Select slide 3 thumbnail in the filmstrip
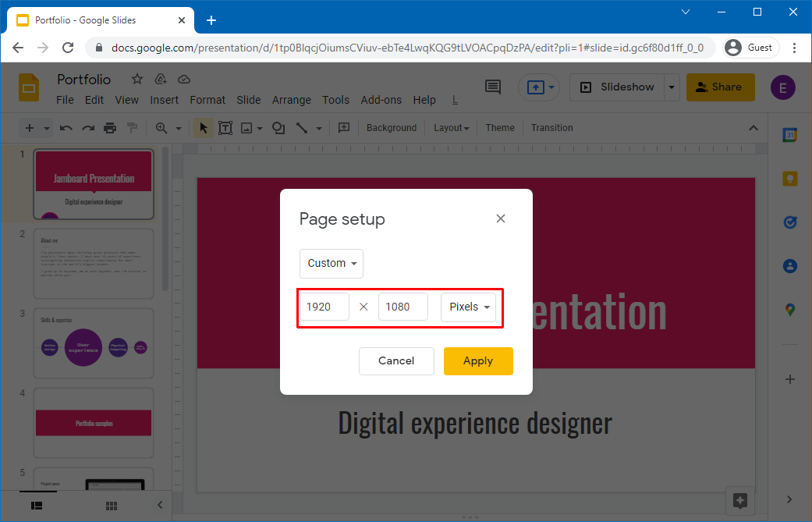812x522 pixels. pyautogui.click(x=93, y=343)
